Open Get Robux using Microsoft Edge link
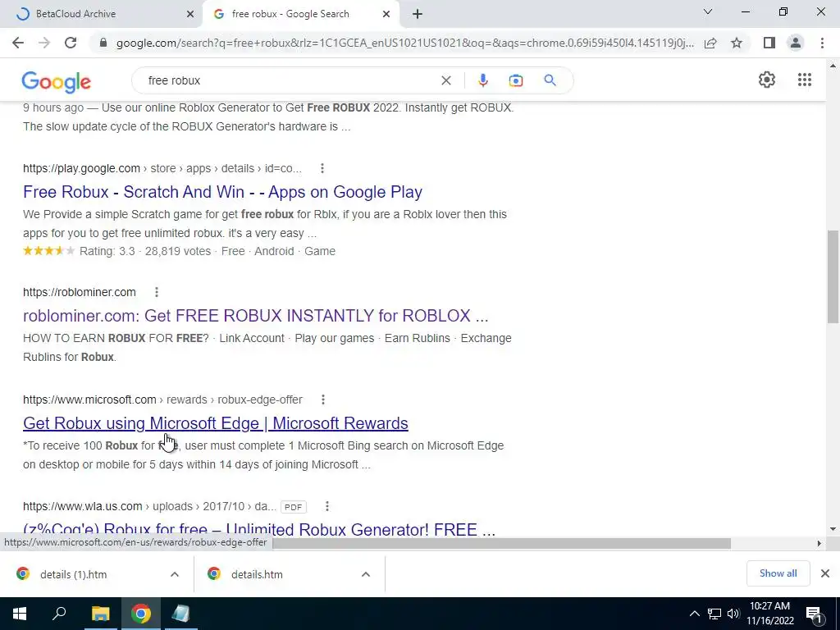 coord(216,423)
